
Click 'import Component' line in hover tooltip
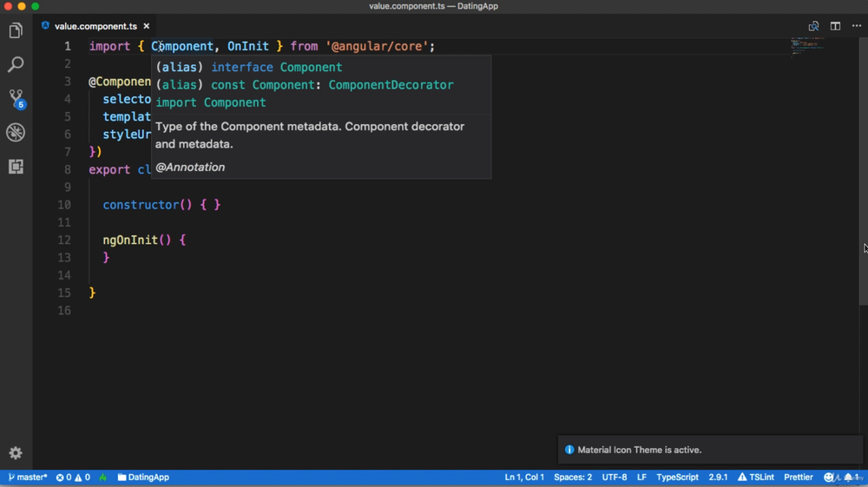point(210,102)
